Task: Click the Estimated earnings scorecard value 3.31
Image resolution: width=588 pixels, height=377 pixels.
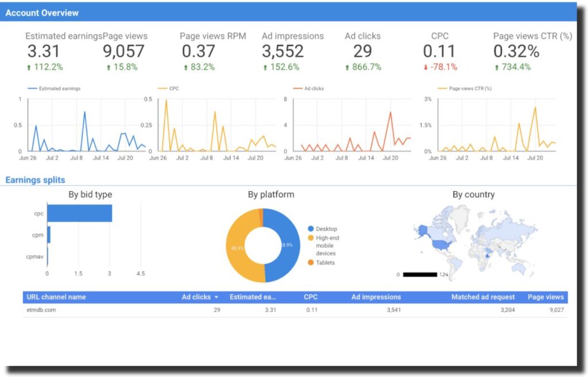Action: tap(44, 51)
